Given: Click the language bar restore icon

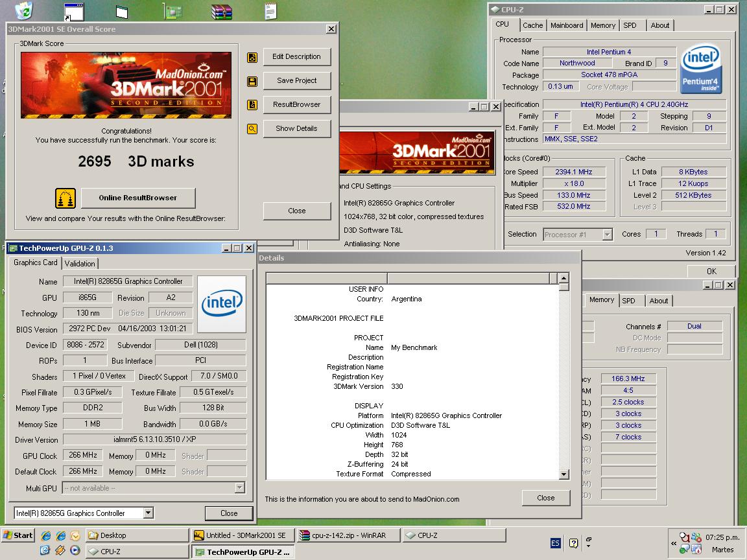Looking at the screenshot, I should click(x=589, y=539).
